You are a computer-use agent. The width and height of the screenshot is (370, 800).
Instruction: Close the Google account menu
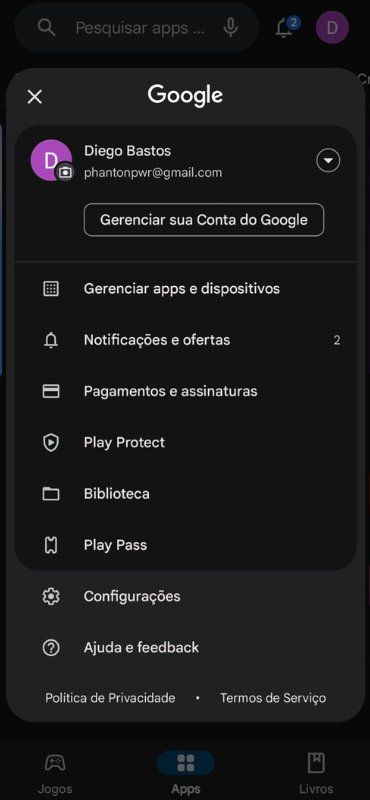pos(35,96)
